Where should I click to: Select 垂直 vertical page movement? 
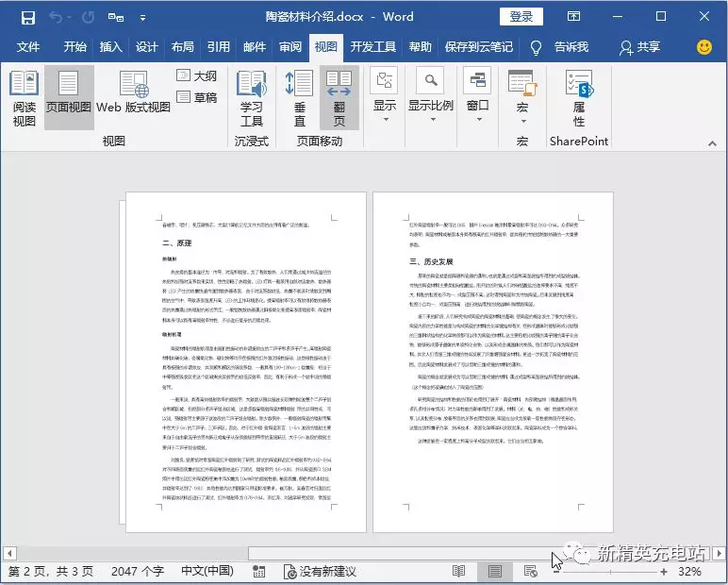tap(299, 98)
